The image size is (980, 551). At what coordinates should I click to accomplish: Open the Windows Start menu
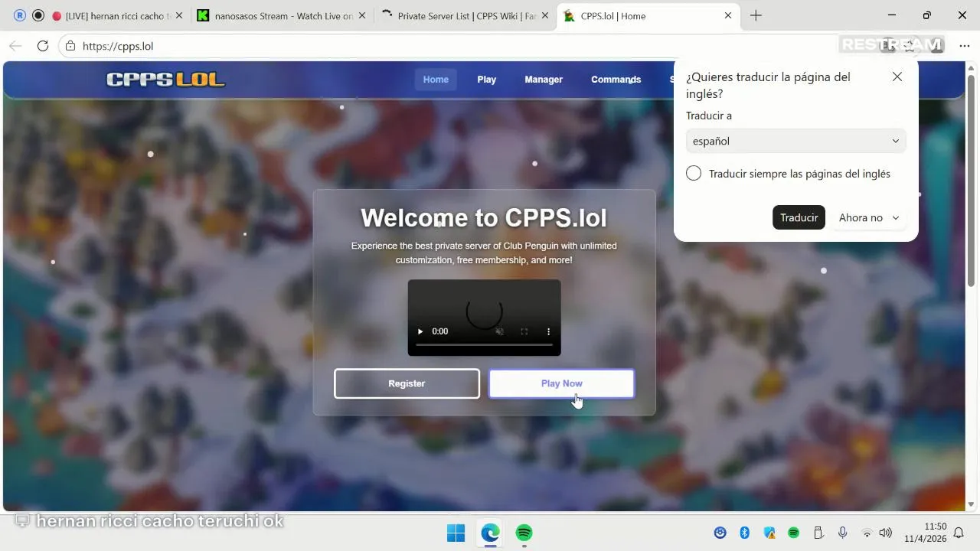point(456,533)
